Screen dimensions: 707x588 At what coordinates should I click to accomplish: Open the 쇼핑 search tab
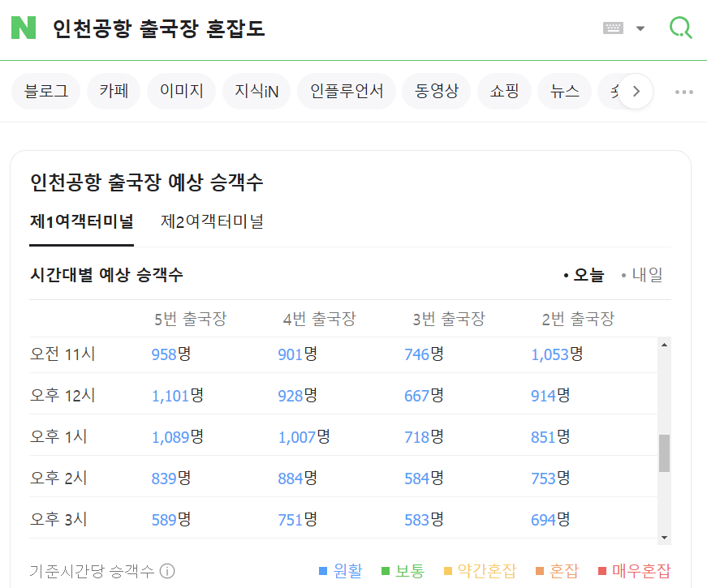point(504,91)
